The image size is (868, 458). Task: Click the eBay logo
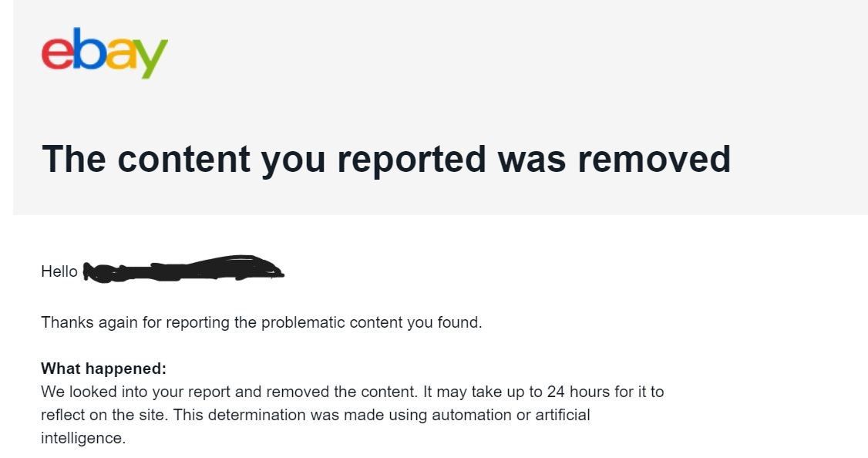click(x=105, y=53)
